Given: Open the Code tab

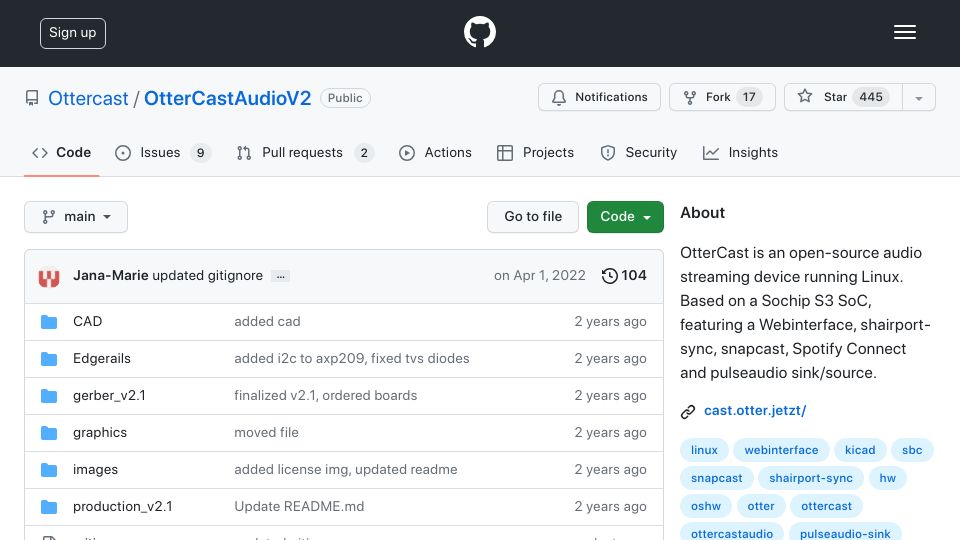Looking at the screenshot, I should coord(61,152).
